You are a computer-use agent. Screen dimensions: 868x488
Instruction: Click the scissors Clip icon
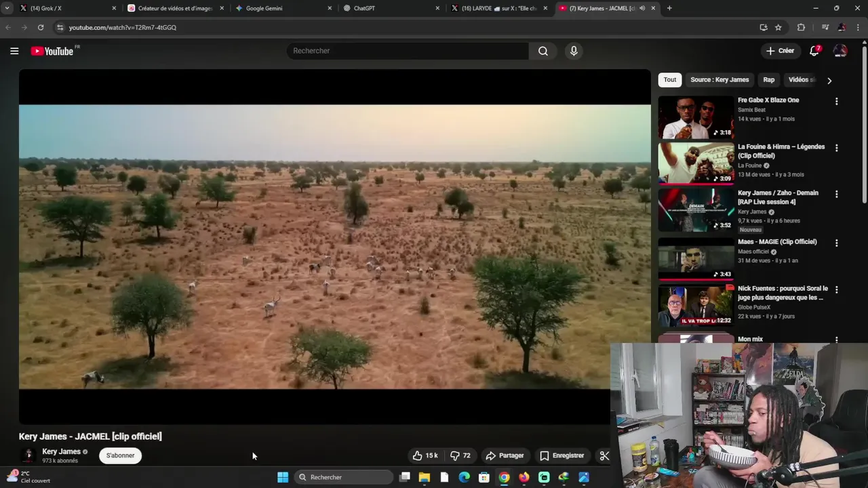[x=604, y=455]
